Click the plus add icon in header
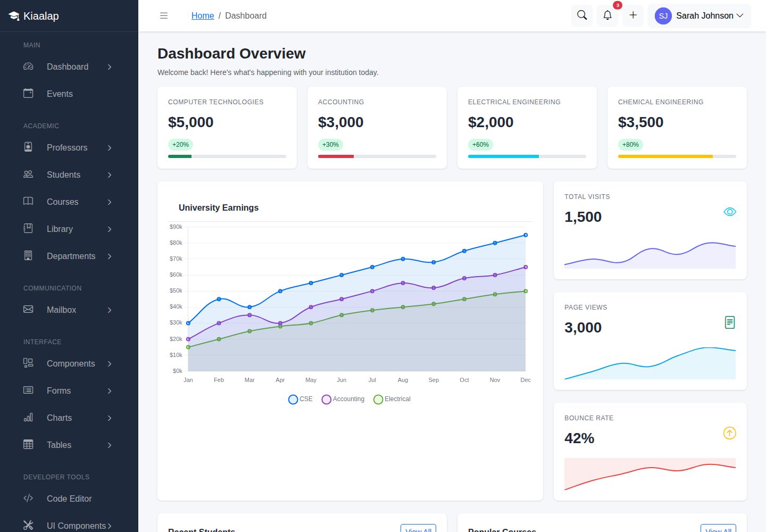This screenshot has height=532, width=766. pos(633,15)
